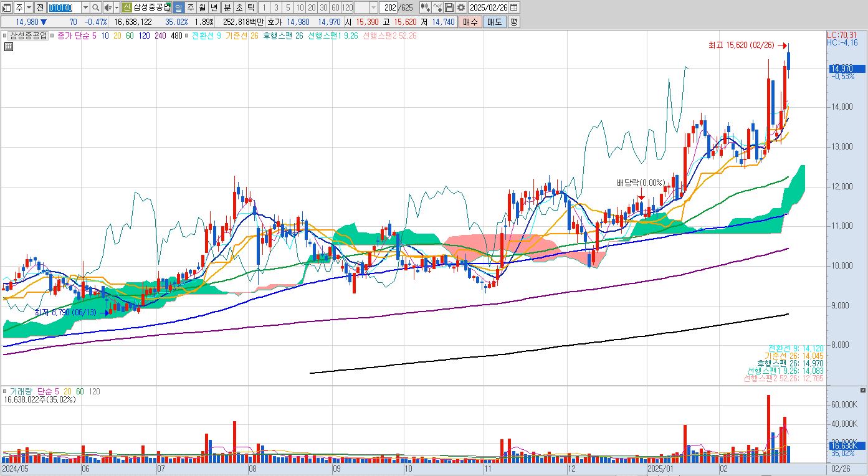The width and height of the screenshot is (868, 476).
Task: Click the 종가 단순 moving average label
Action: pyautogui.click(x=73, y=36)
